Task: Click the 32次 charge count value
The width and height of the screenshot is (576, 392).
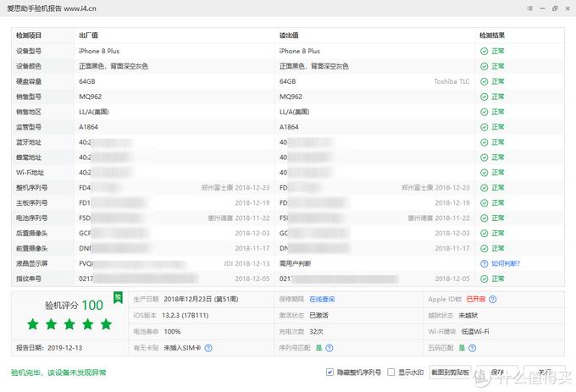Action: pyautogui.click(x=316, y=331)
